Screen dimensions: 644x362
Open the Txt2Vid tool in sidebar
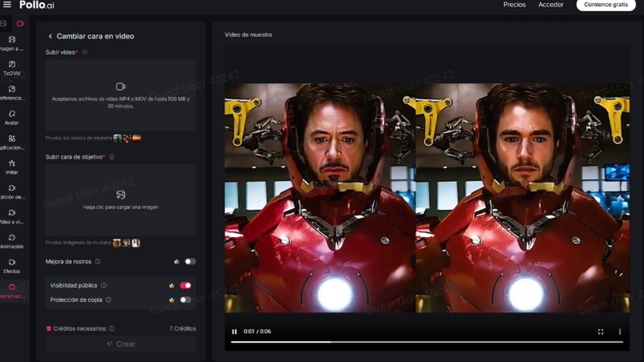pyautogui.click(x=12, y=68)
